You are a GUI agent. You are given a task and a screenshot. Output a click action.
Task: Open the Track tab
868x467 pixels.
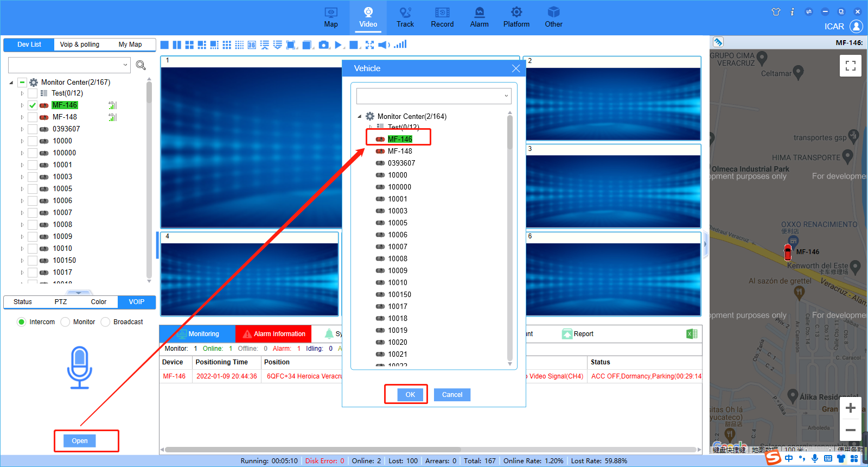405,17
